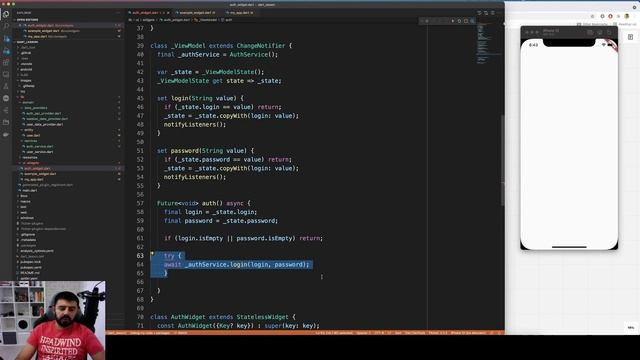Image resolution: width=640 pixels, height=360 pixels.
Task: Open Reading list in Chrome
Action: [x=624, y=24]
